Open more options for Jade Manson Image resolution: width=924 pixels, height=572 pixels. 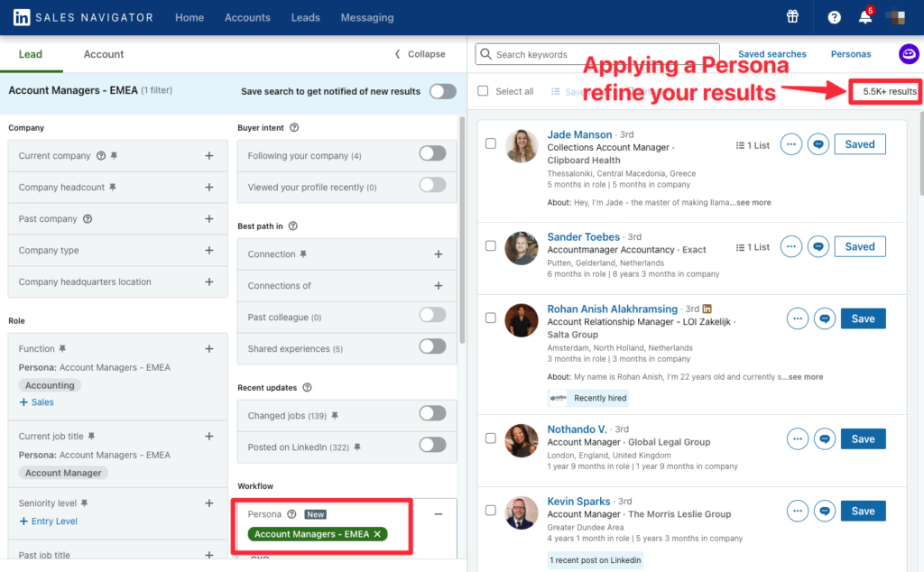pyautogui.click(x=790, y=144)
